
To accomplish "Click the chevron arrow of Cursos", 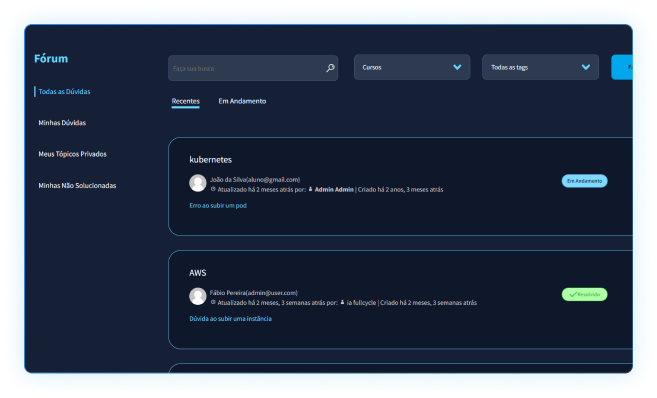I will (457, 67).
